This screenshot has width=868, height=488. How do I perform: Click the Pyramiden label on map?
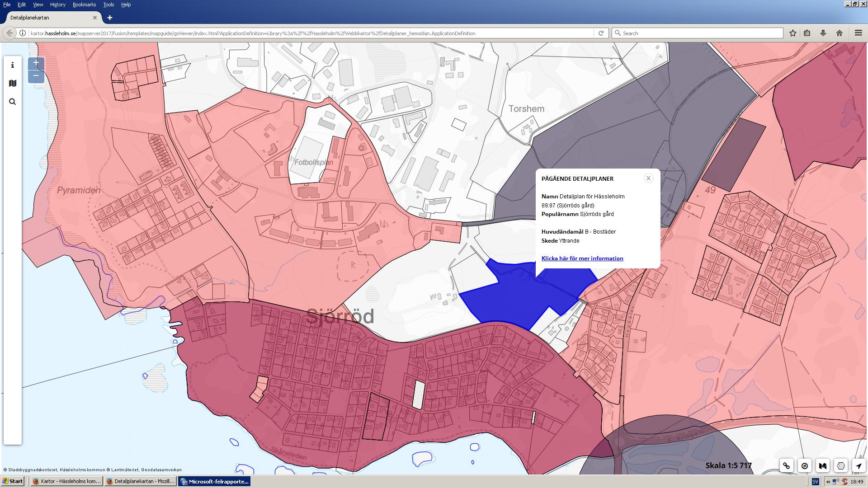pos(79,190)
